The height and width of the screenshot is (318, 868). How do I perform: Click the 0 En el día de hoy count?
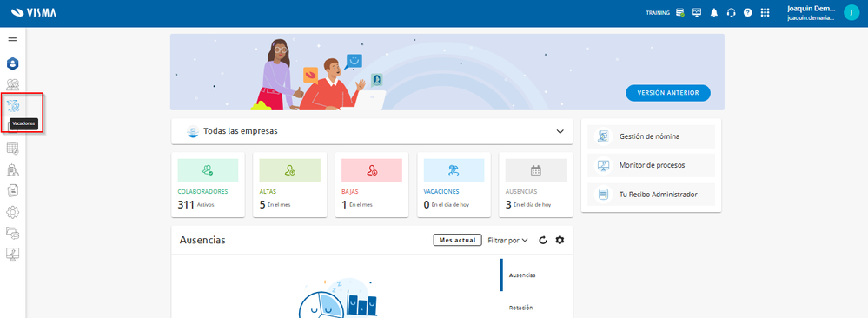pos(447,204)
